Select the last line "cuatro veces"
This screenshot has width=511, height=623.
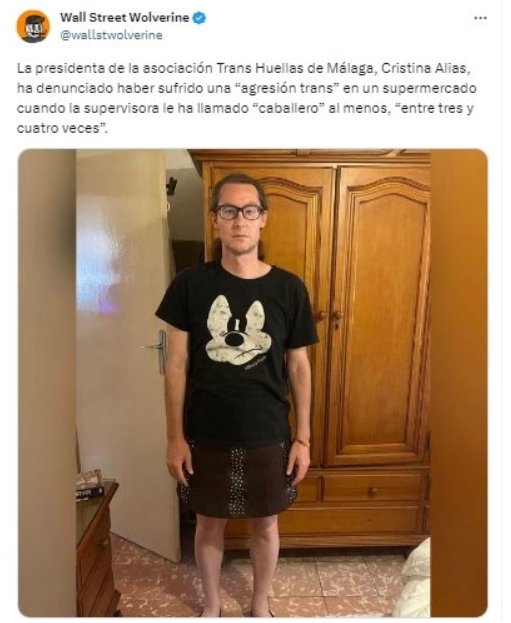(x=62, y=128)
